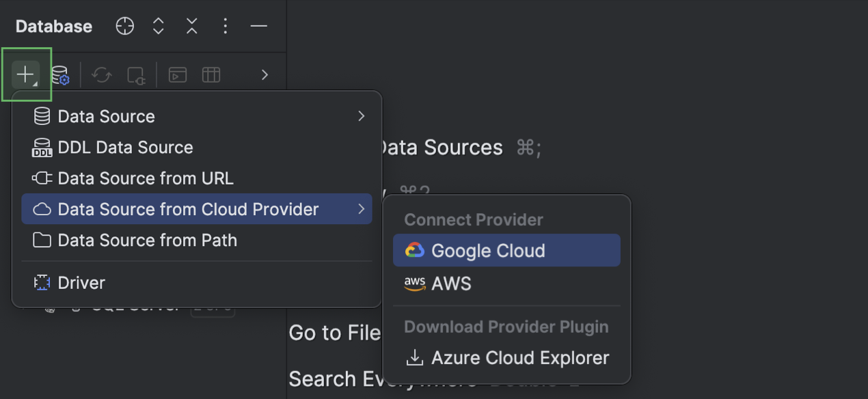This screenshot has height=399, width=868.
Task: Select Data Source from Path
Action: [147, 240]
